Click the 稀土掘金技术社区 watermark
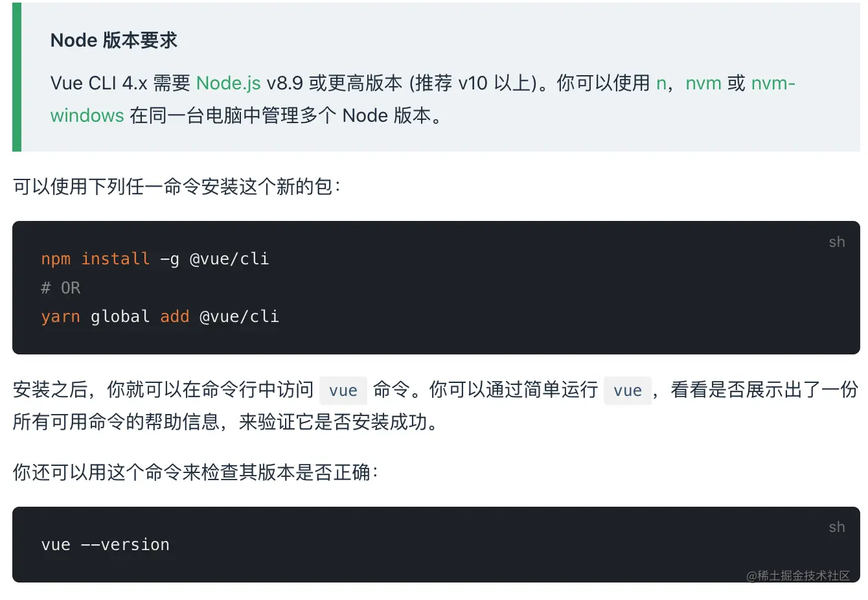Image resolution: width=868 pixels, height=600 pixels. coord(798,575)
